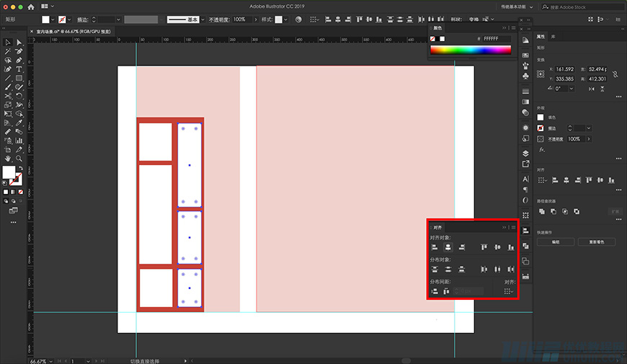Click the None swatch in Color panel

433,38
